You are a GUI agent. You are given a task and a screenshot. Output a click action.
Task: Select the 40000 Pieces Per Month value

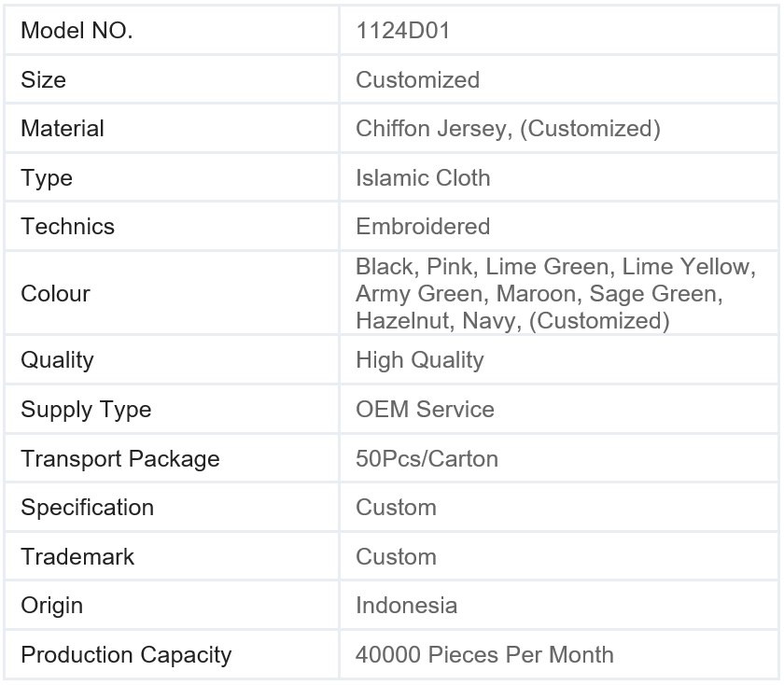pyautogui.click(x=484, y=655)
